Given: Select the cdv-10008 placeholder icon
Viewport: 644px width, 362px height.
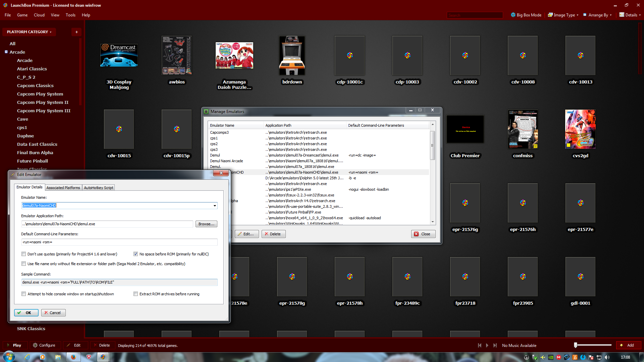Looking at the screenshot, I should [523, 55].
